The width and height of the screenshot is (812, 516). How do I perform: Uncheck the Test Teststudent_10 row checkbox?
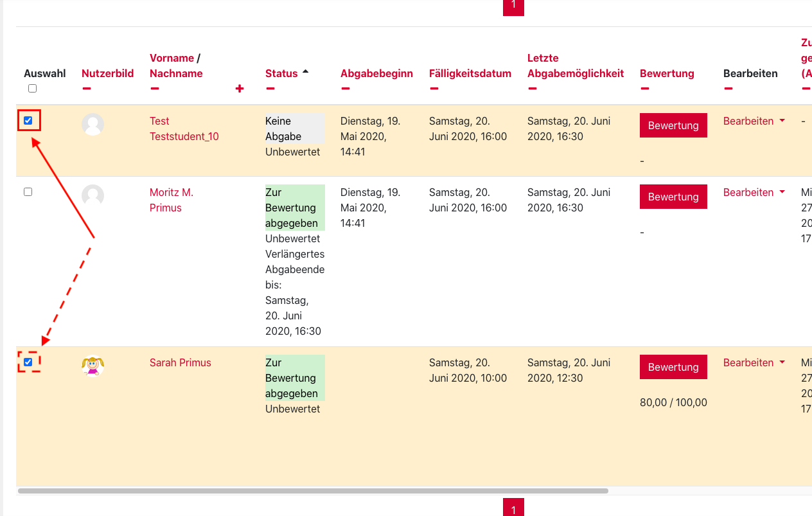pos(28,121)
